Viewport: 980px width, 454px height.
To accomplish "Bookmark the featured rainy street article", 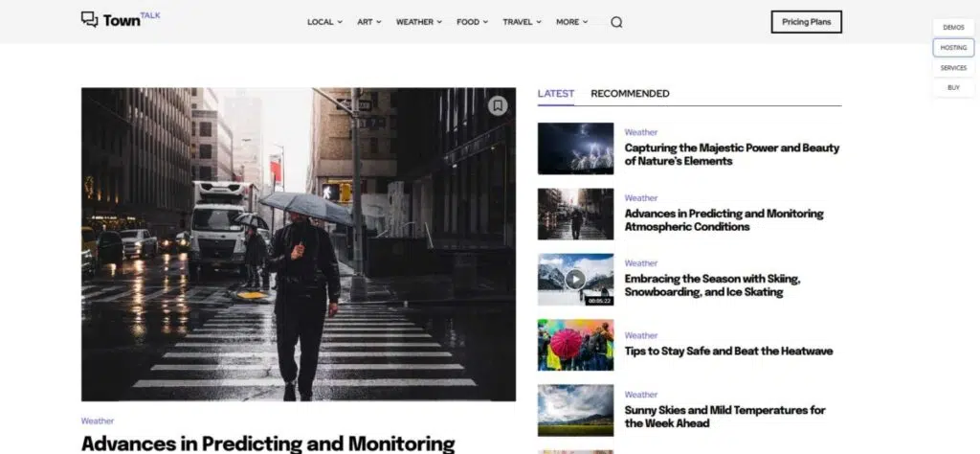I will tap(498, 105).
